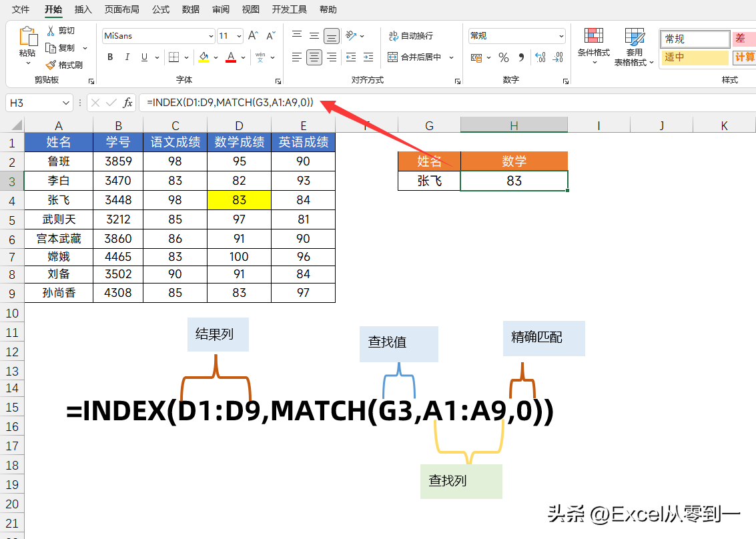The height and width of the screenshot is (539, 756).
Task: Cancel formula entry with X icon
Action: (95, 103)
